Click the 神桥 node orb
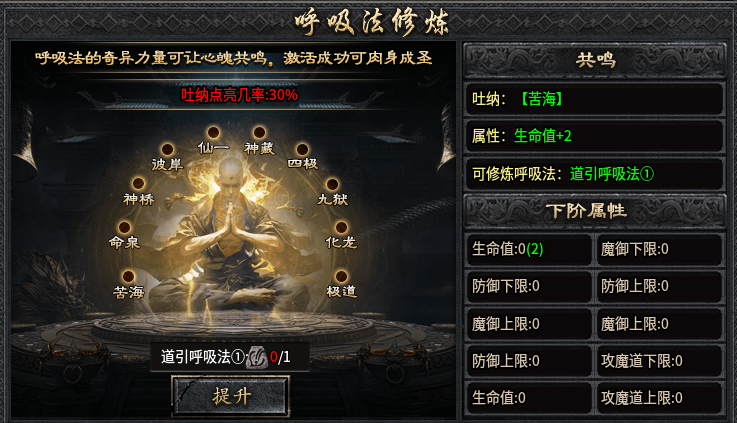The height and width of the screenshot is (423, 737). pos(138,183)
